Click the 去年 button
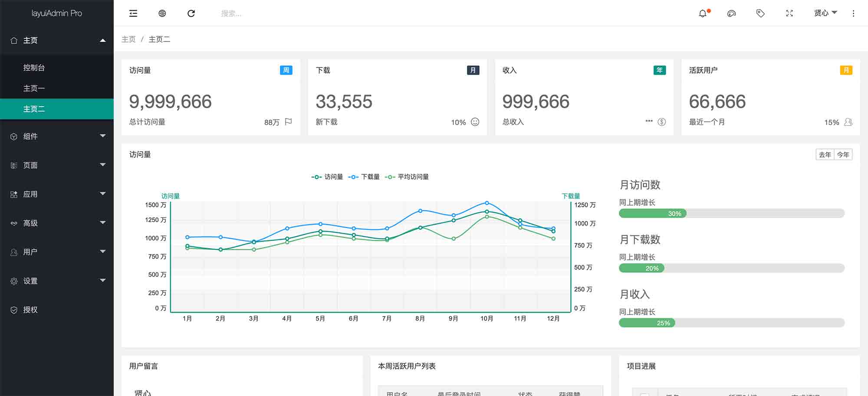This screenshot has width=868, height=396. click(825, 154)
